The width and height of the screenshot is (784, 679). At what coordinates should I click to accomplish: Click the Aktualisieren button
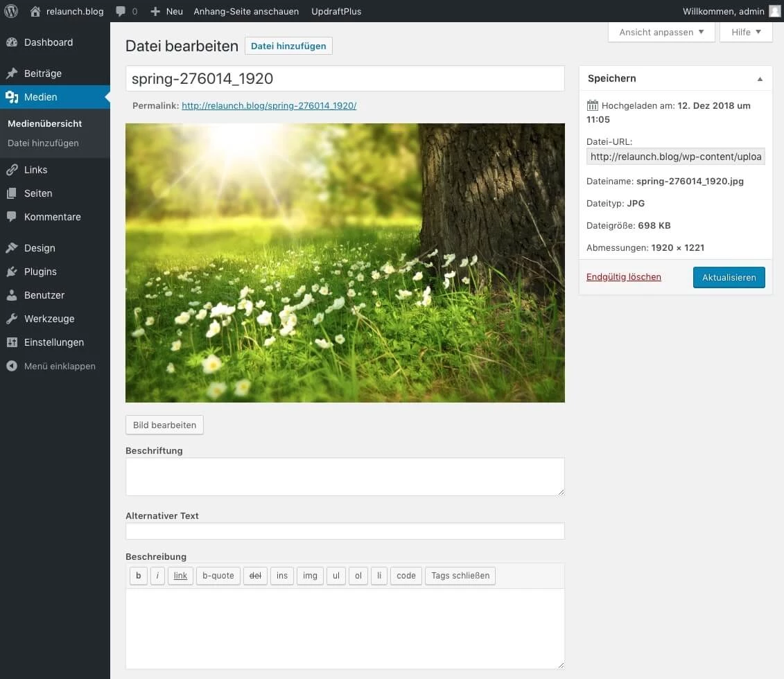(x=729, y=277)
